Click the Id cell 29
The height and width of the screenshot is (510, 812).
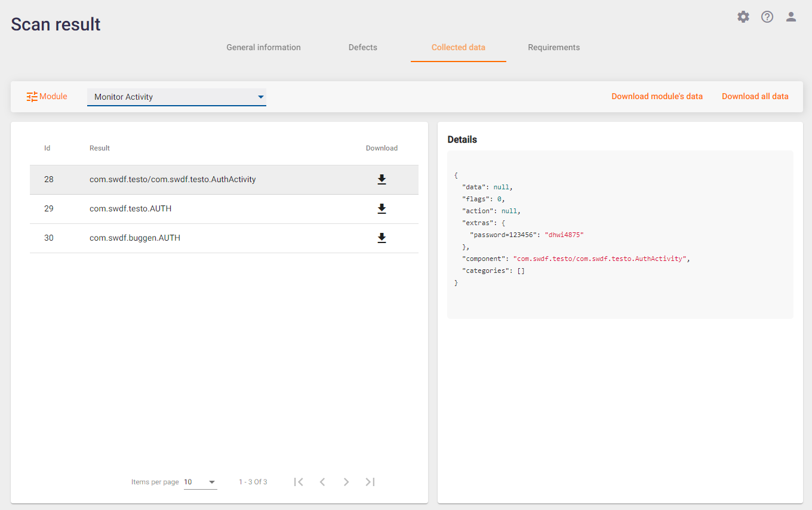pyautogui.click(x=49, y=208)
